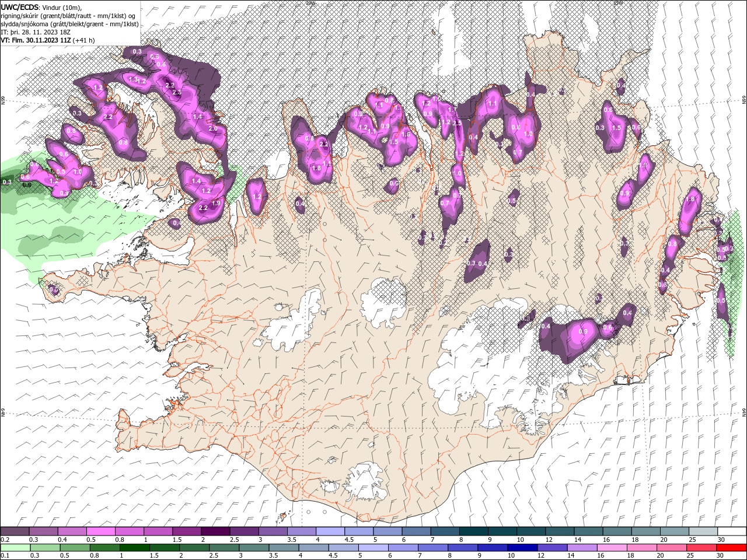
Task: Pick the 0.5 green swatch in lower legend
Action: (x=75, y=548)
